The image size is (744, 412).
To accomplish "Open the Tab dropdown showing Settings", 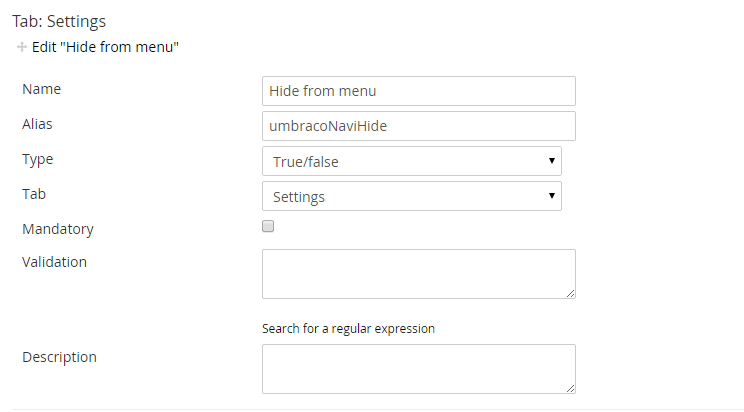I will click(x=412, y=197).
